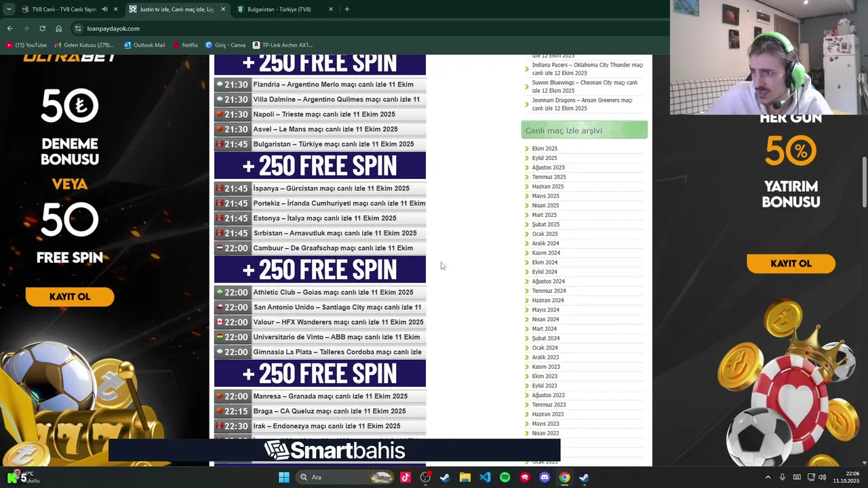Screen dimensions: 868x488
Task: Show hidden system tray icons
Action: pos(768,477)
